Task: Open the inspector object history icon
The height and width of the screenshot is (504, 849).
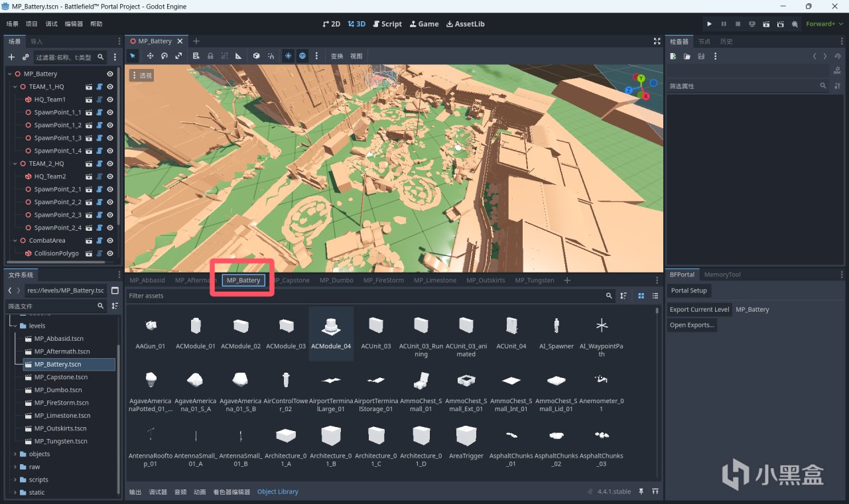Action: click(838, 56)
